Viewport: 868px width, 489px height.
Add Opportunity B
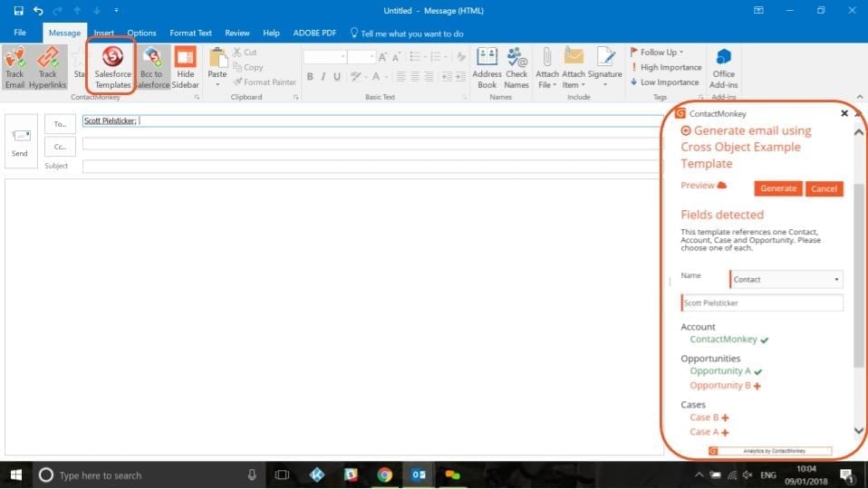point(725,386)
